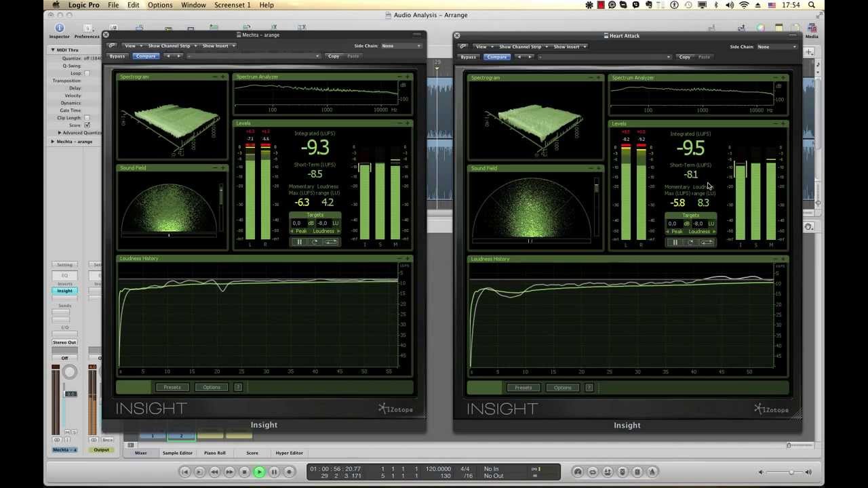Open the help button in Heart Attack Insight footer

click(x=589, y=388)
